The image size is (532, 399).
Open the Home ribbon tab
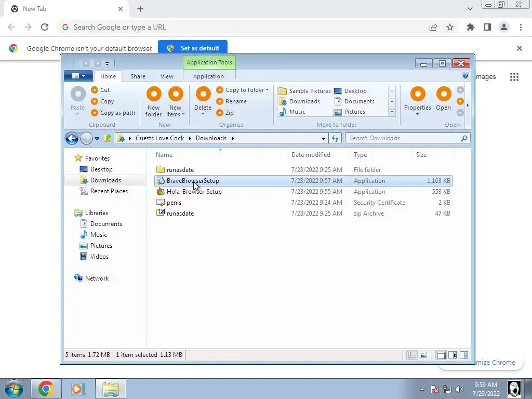[108, 76]
